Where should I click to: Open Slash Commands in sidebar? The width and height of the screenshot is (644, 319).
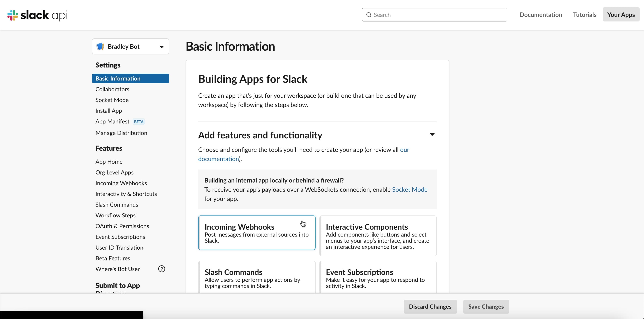(x=117, y=205)
